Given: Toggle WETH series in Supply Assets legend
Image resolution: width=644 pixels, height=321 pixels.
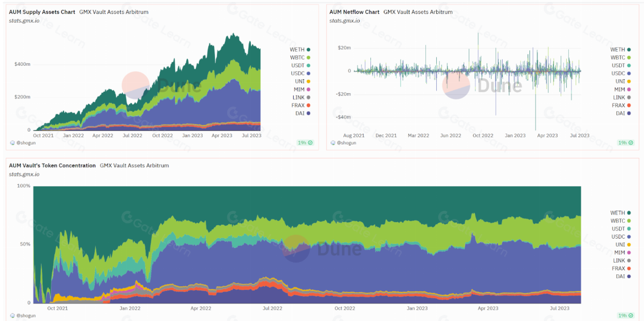Looking at the screenshot, I should [x=300, y=50].
